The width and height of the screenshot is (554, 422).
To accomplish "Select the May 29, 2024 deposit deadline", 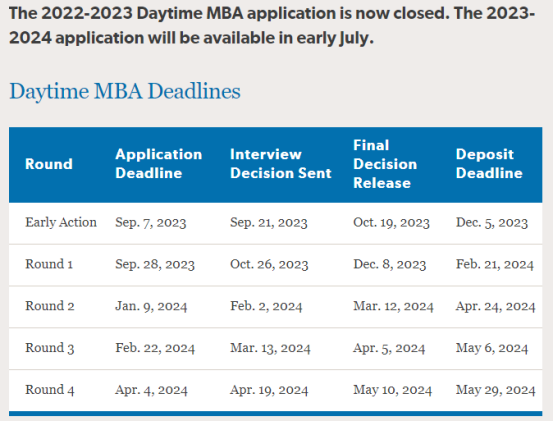I will pos(496,390).
